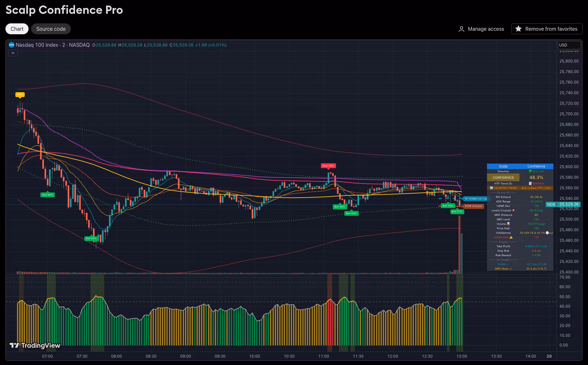Click the MRC Mean target row

(x=503, y=269)
